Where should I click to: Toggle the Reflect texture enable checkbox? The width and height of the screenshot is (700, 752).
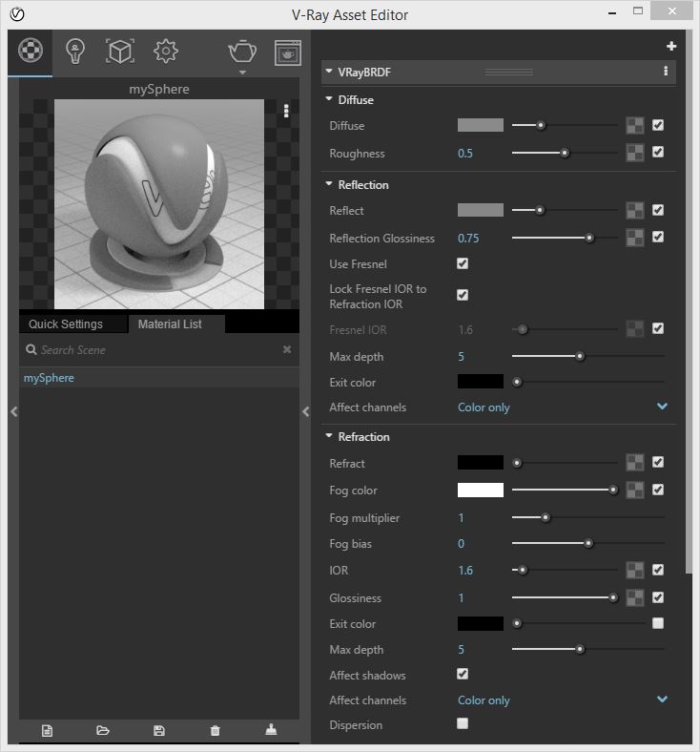(658, 210)
